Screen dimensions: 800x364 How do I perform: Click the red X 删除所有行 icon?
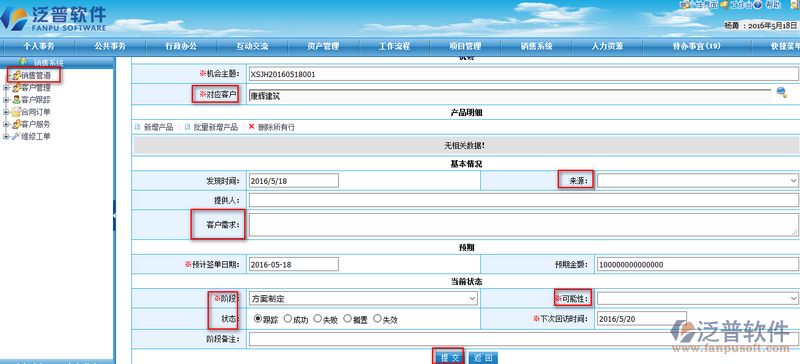(x=251, y=127)
